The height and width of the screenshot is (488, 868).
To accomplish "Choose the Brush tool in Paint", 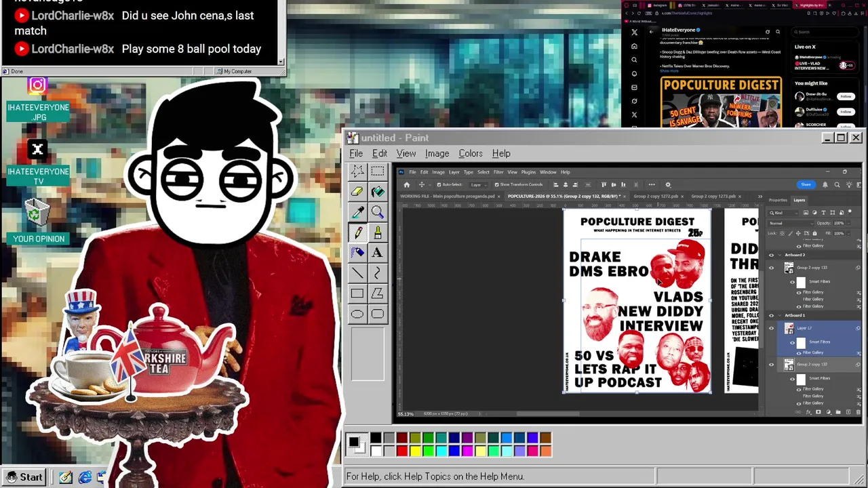I will [x=378, y=232].
